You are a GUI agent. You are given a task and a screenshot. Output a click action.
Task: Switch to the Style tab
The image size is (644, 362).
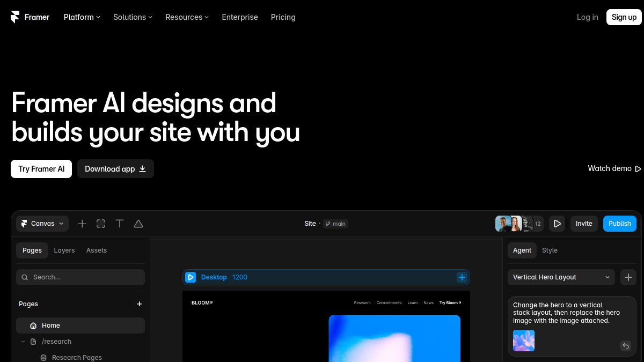pyautogui.click(x=550, y=250)
